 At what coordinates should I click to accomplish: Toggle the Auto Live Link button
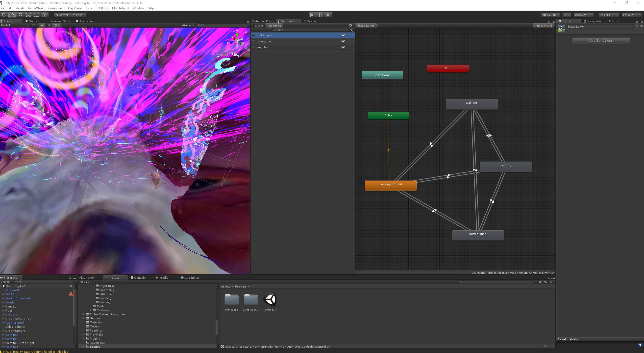[543, 26]
